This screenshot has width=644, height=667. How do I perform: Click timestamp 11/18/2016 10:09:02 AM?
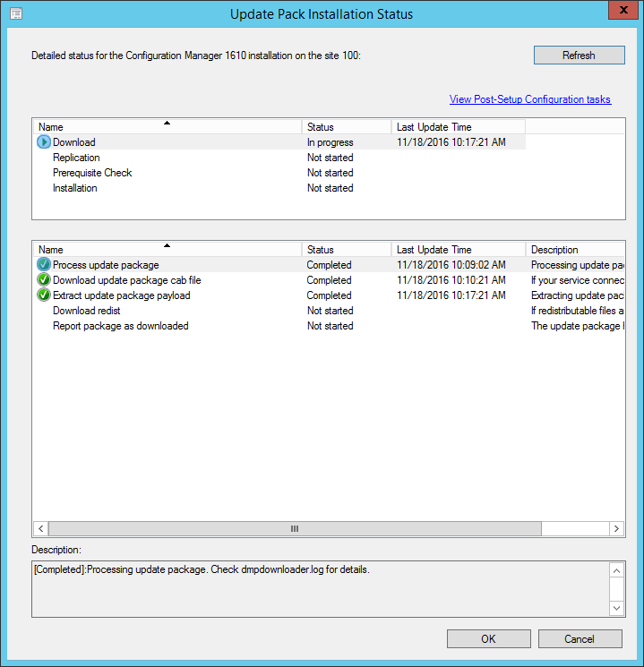pyautogui.click(x=451, y=265)
